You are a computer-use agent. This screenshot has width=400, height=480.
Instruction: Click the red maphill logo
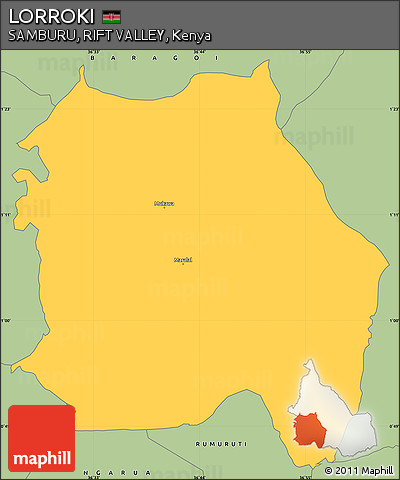[42, 438]
